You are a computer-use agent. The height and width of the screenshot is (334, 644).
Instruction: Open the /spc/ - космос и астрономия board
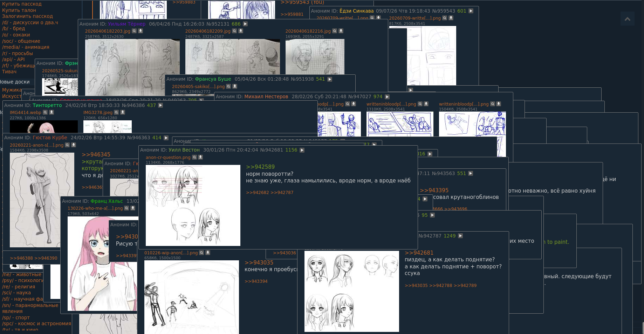(36, 323)
